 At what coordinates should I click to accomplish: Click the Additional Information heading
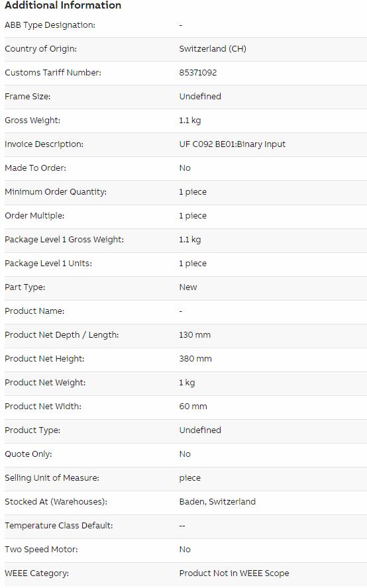63,5
